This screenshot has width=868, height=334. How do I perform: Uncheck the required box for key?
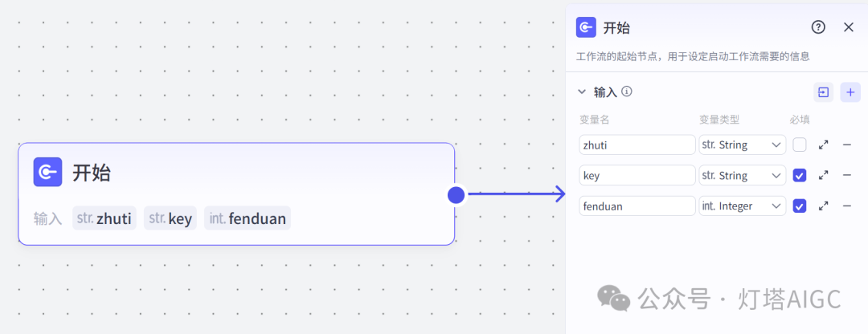pos(799,175)
